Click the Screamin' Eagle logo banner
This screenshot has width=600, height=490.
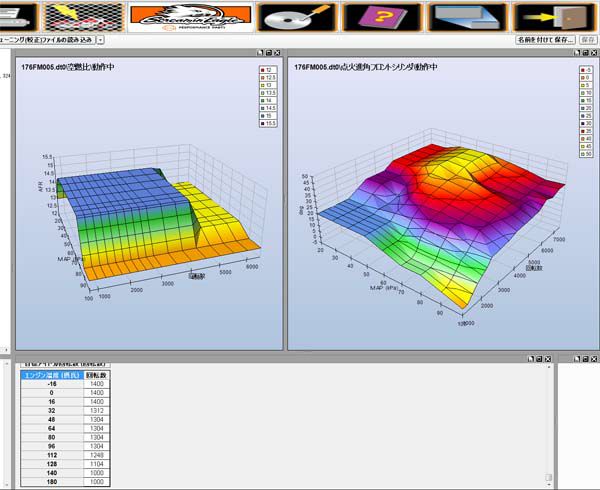point(189,16)
